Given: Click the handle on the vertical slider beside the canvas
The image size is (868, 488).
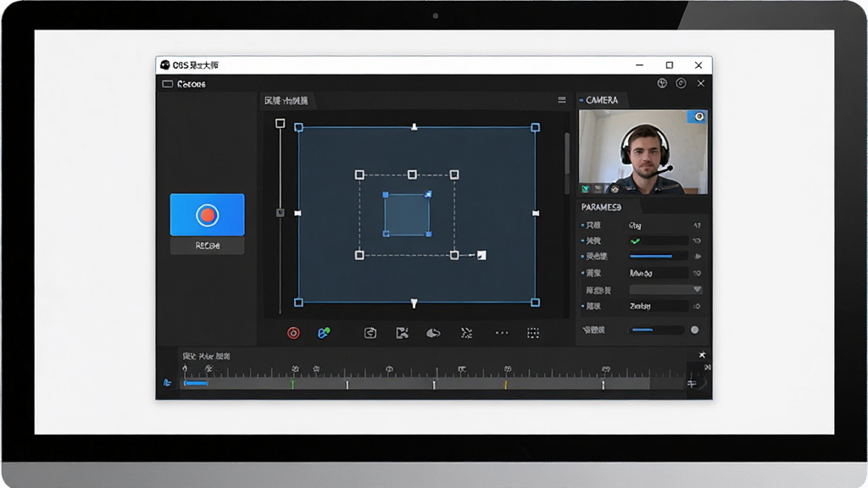Looking at the screenshot, I should [280, 213].
